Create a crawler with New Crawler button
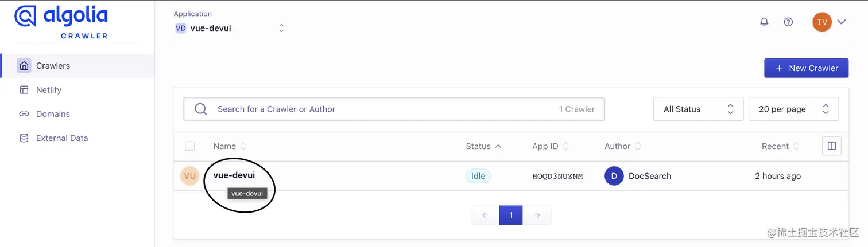Viewport: 868px width, 247px height. click(806, 68)
